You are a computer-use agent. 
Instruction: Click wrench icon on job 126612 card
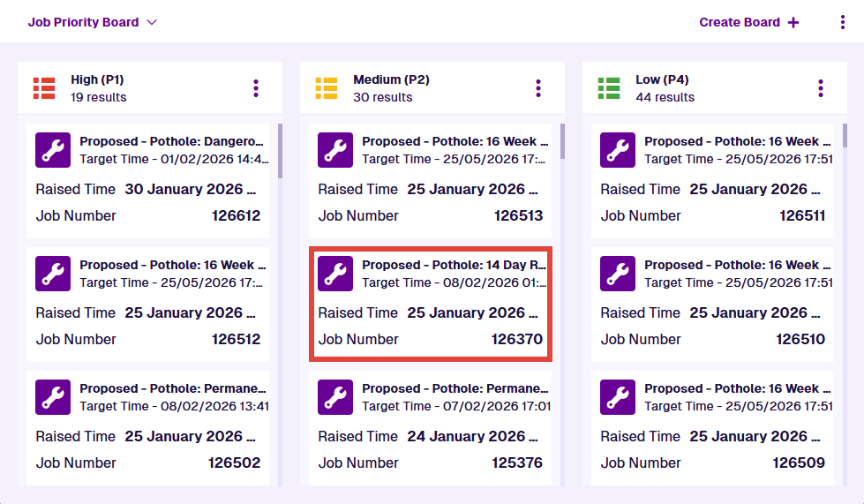click(x=52, y=150)
